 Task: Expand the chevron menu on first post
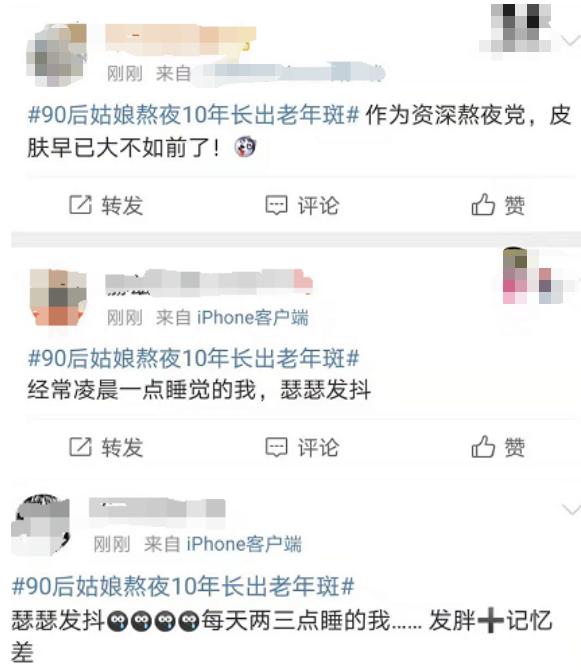(x=570, y=41)
